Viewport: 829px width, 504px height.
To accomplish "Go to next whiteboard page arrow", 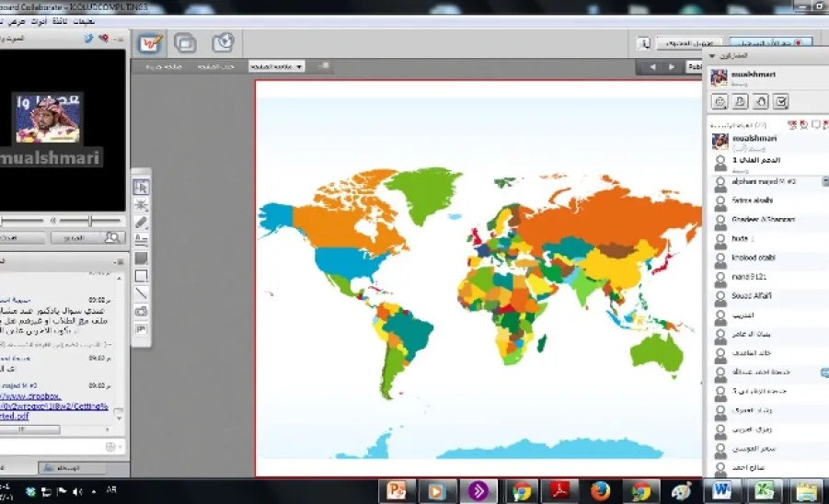I will [x=672, y=67].
